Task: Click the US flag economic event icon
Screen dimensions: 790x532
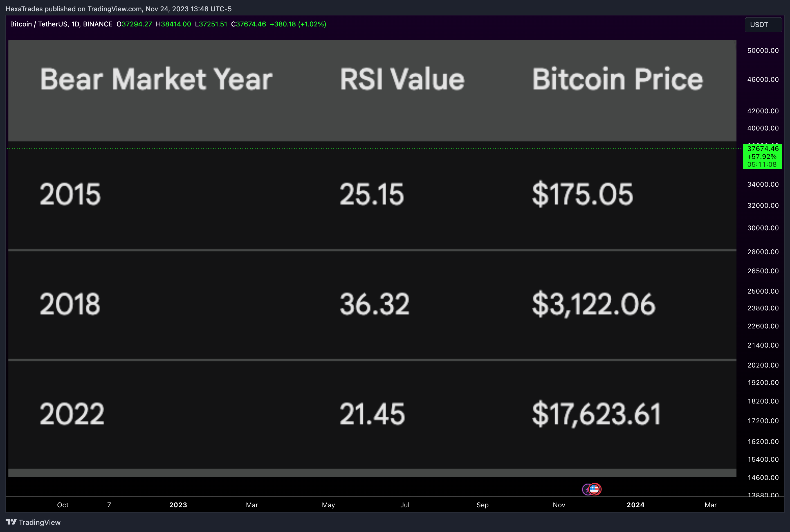Action: point(594,489)
